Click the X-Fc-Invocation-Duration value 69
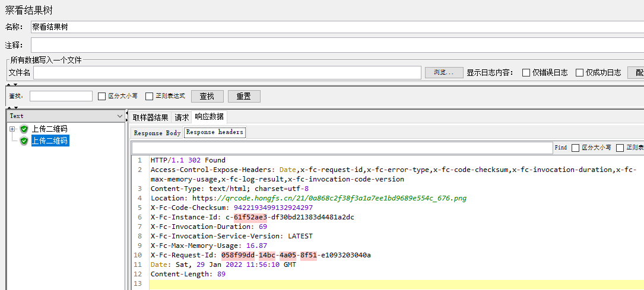 click(263, 227)
